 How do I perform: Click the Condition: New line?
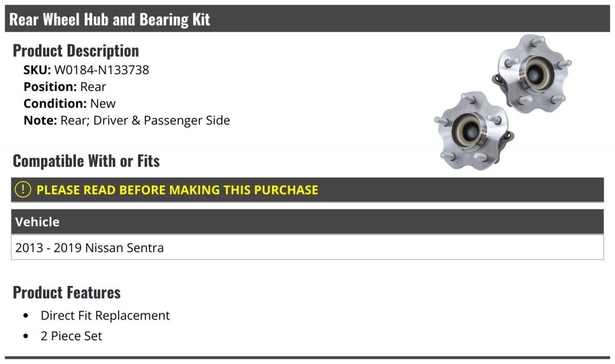pyautogui.click(x=70, y=103)
